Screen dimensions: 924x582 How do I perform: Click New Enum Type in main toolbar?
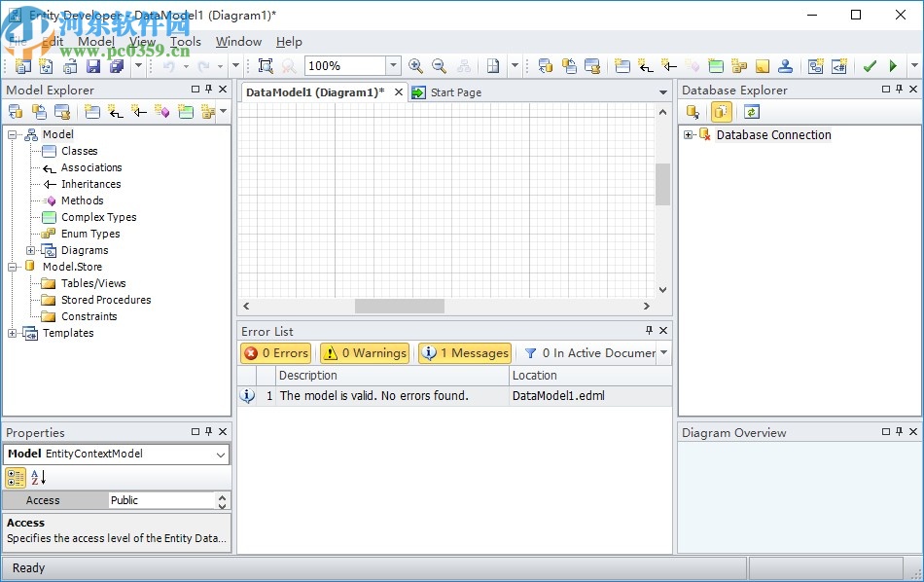tap(739, 66)
